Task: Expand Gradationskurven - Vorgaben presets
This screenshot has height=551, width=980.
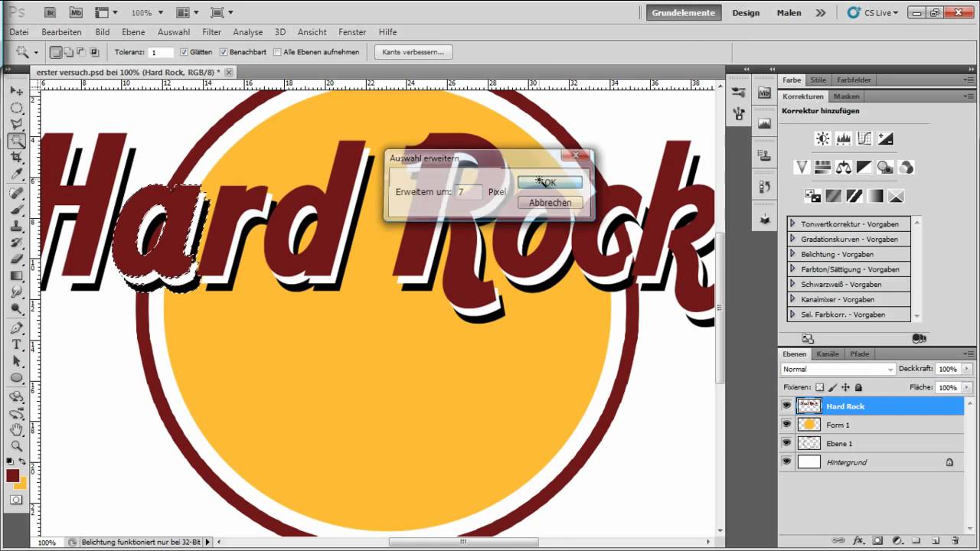Action: [x=792, y=239]
